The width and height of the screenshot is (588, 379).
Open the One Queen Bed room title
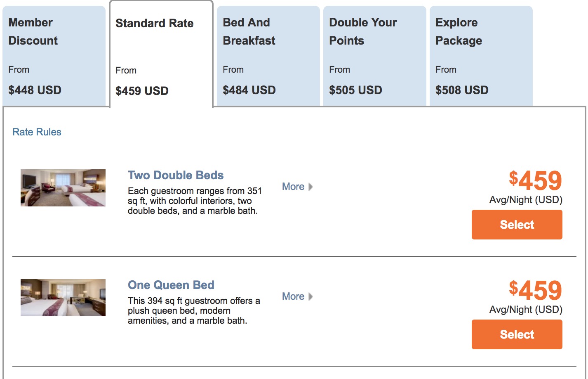pos(171,285)
